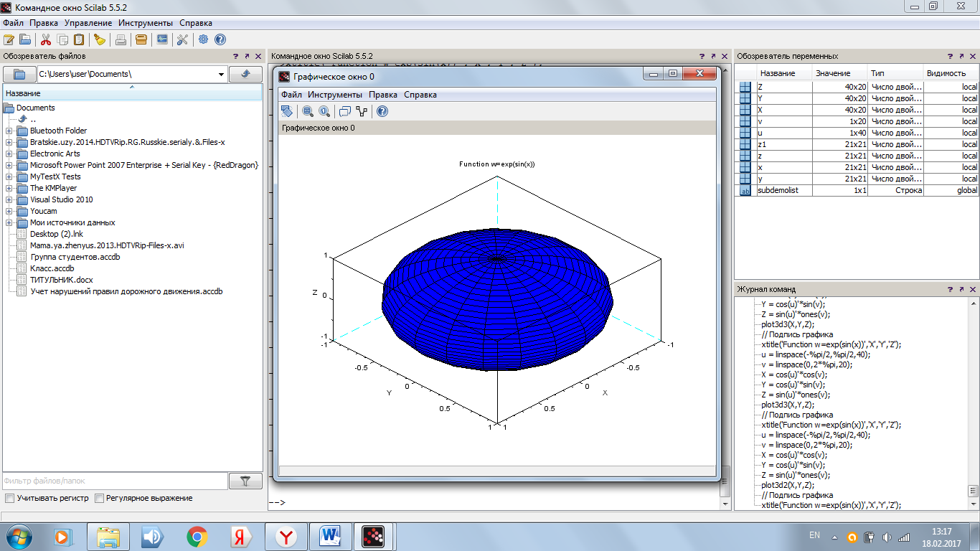
Task: Select zoom area tool in graphic window
Action: (x=308, y=111)
